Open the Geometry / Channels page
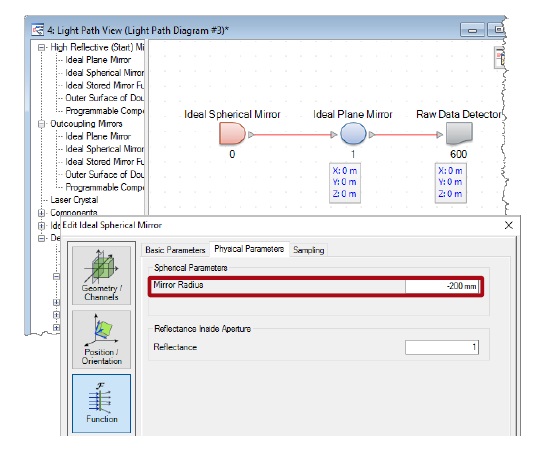This screenshot has height=450, width=540. (101, 275)
